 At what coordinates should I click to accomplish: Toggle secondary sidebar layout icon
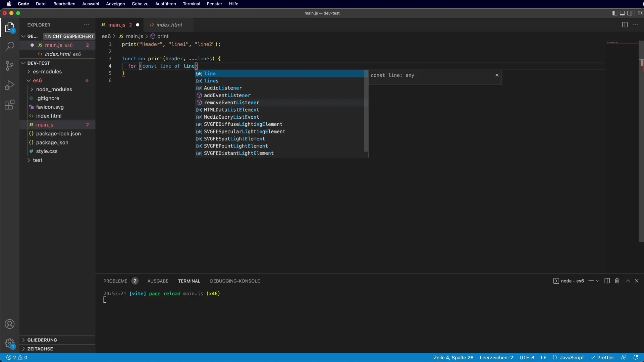tap(630, 13)
